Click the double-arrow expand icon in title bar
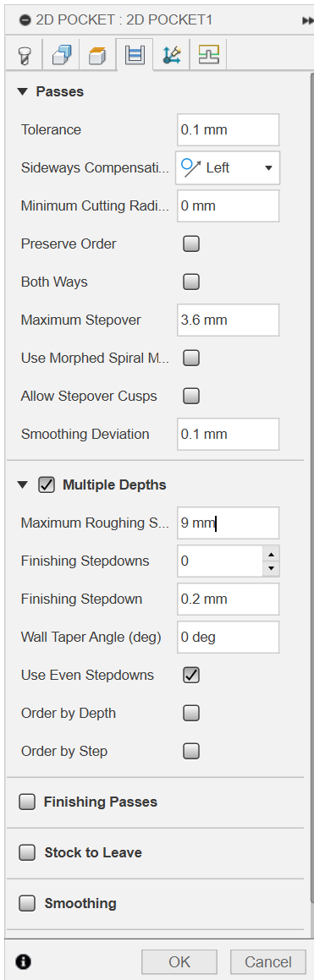314x980 pixels. 307,20
